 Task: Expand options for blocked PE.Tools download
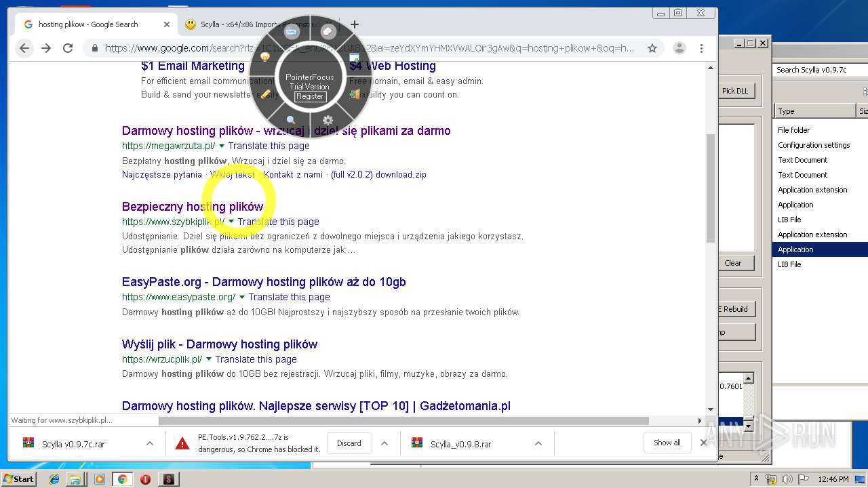point(384,444)
